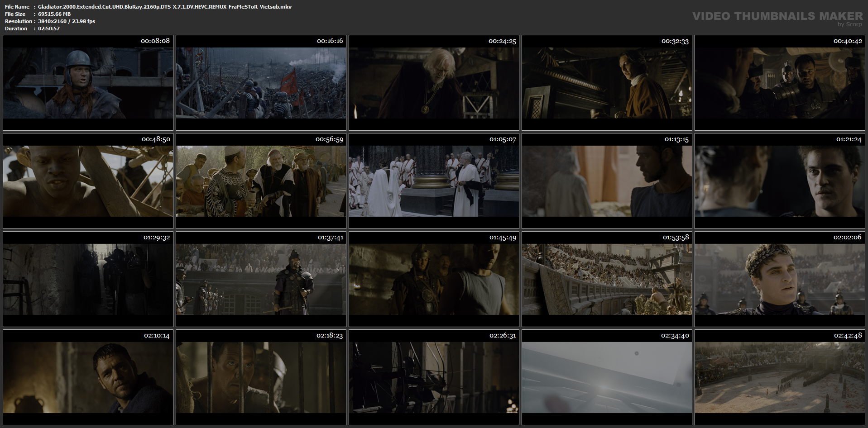
Task: Select the thumbnail at 02:10:14
Action: (88, 377)
